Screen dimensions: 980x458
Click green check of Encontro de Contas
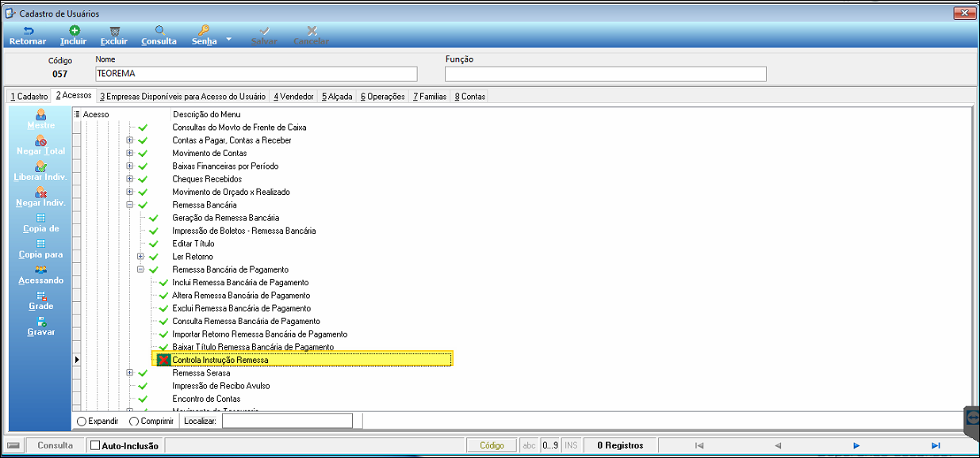(143, 399)
